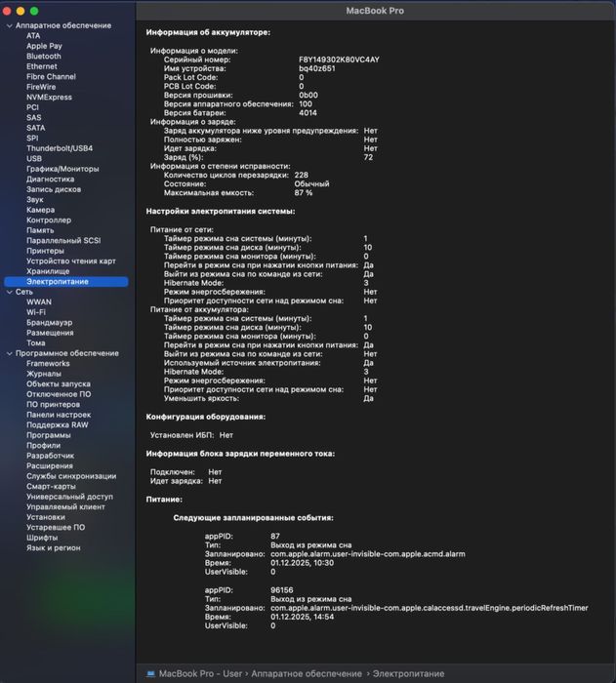Choose FireWire in hardware list

tap(41, 87)
